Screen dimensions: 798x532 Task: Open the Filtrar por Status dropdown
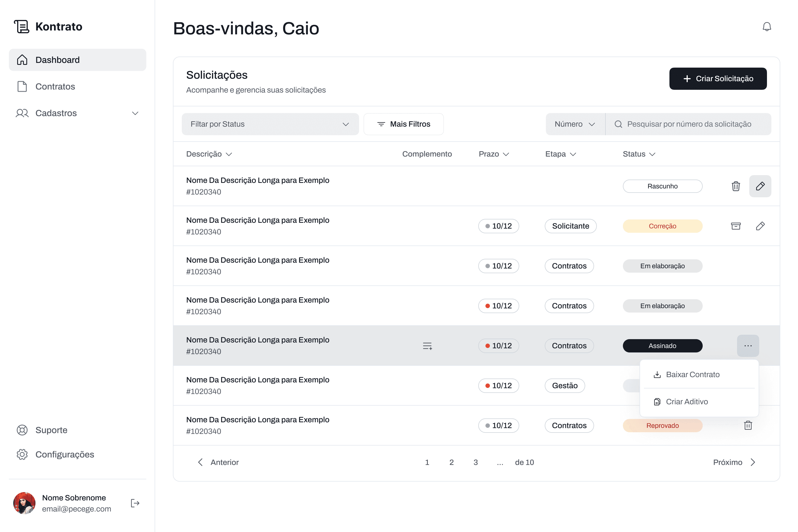pos(270,124)
